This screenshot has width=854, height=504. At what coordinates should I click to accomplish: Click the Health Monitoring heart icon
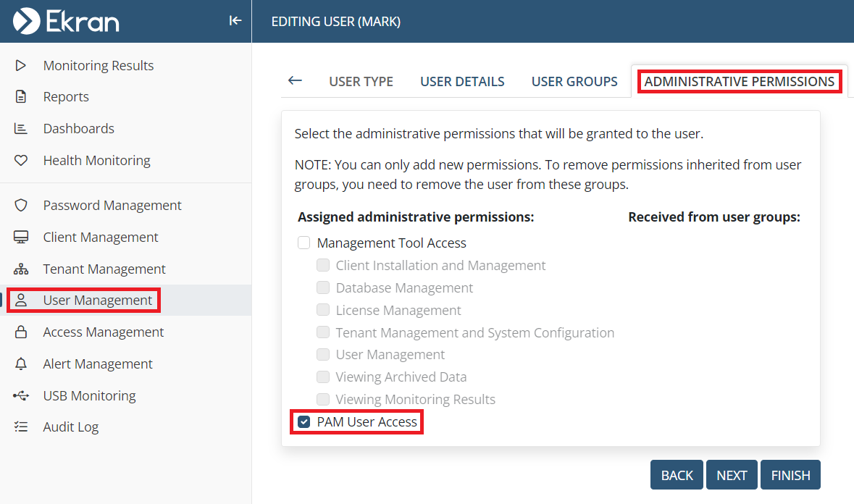point(21,161)
